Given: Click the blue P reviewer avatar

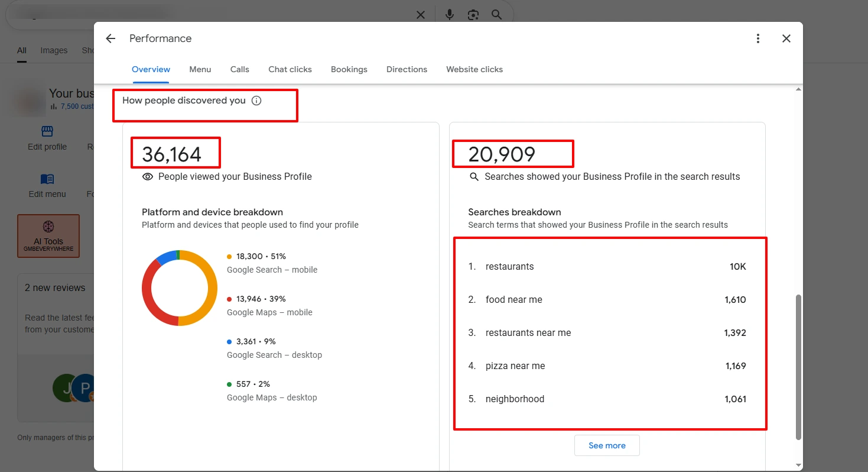Looking at the screenshot, I should pyautogui.click(x=85, y=388).
